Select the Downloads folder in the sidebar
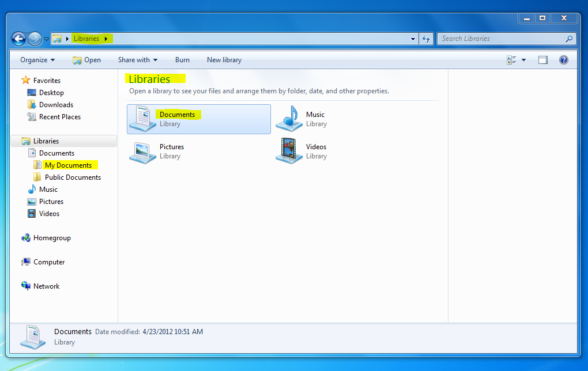588x371 pixels. pos(55,104)
